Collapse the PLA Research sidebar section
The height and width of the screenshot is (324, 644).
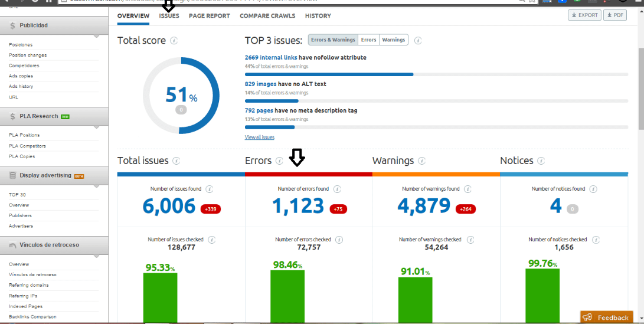click(54, 116)
